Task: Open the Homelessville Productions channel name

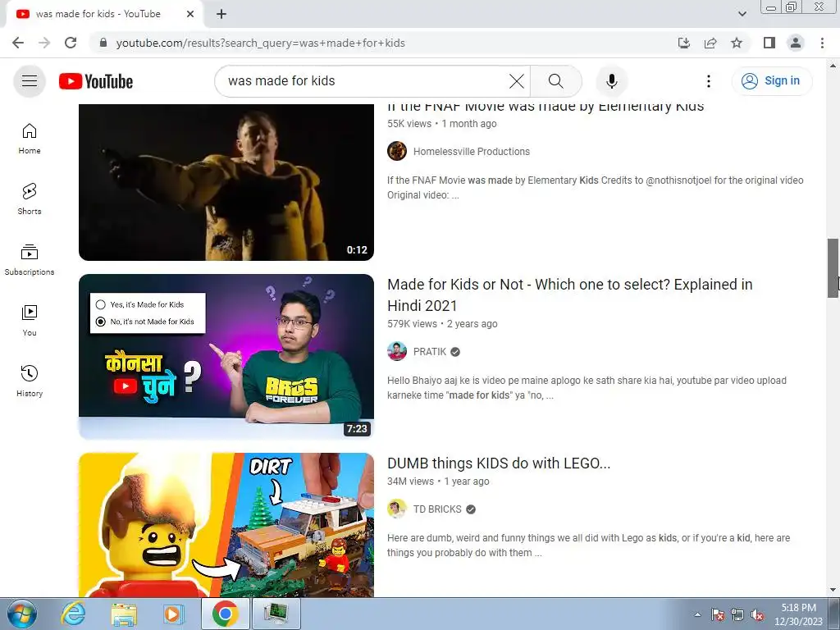Action: 472,152
